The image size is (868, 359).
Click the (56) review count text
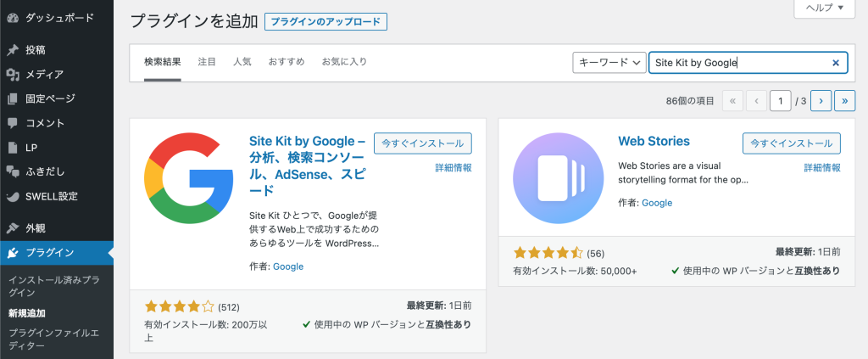click(596, 254)
